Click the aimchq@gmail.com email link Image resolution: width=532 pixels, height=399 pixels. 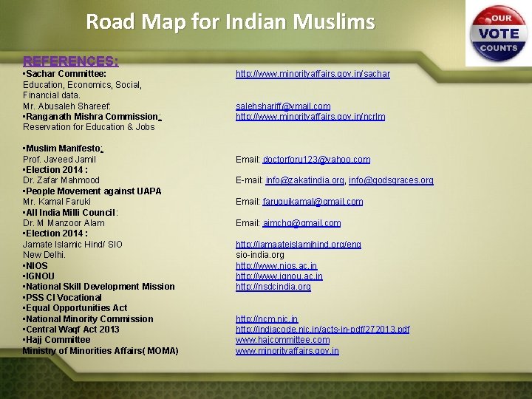[x=302, y=223]
